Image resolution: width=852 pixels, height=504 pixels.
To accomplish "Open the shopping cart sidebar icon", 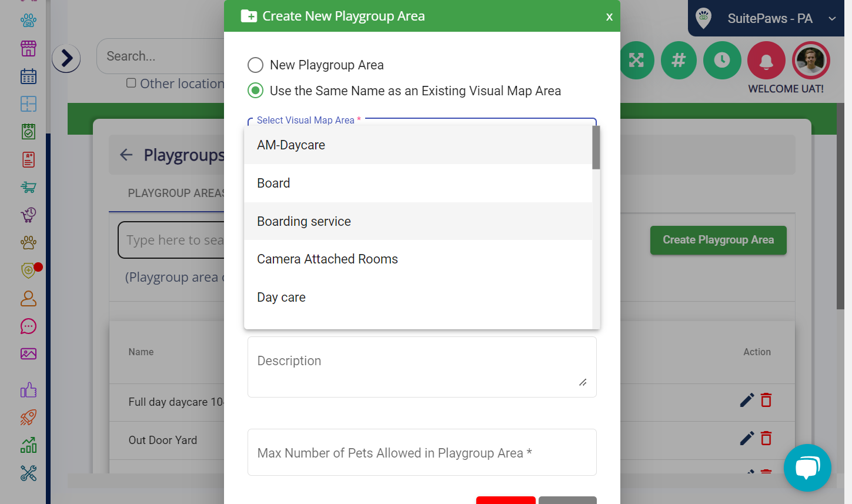I will point(28,187).
